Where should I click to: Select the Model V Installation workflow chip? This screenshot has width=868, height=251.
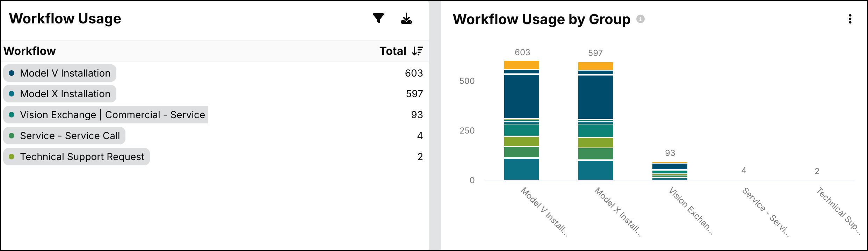pos(60,73)
